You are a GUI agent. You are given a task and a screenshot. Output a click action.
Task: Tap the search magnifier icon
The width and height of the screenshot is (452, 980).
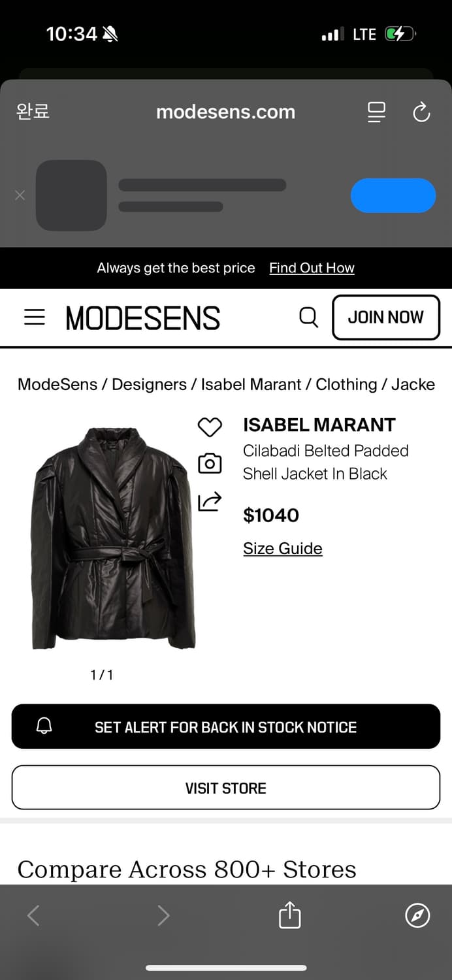308,318
